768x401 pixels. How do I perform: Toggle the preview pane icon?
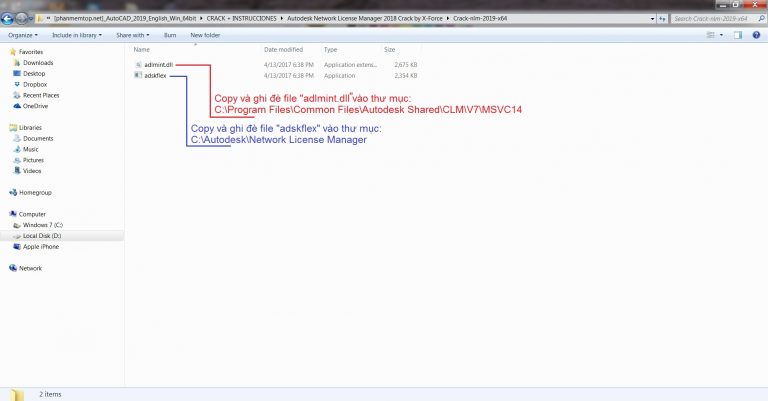pyautogui.click(x=738, y=35)
